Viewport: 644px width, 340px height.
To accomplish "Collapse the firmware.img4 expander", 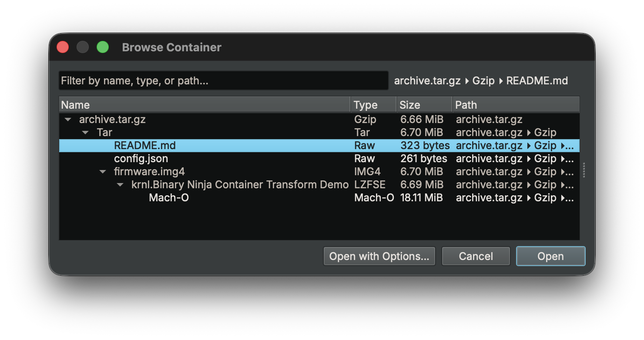I will [x=103, y=171].
